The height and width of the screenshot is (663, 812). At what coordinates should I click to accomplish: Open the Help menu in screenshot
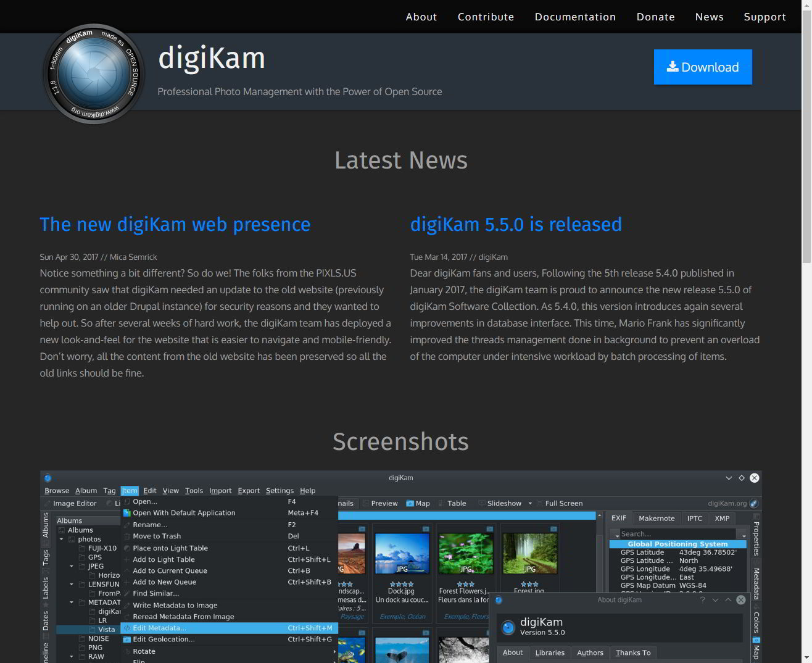click(x=307, y=491)
